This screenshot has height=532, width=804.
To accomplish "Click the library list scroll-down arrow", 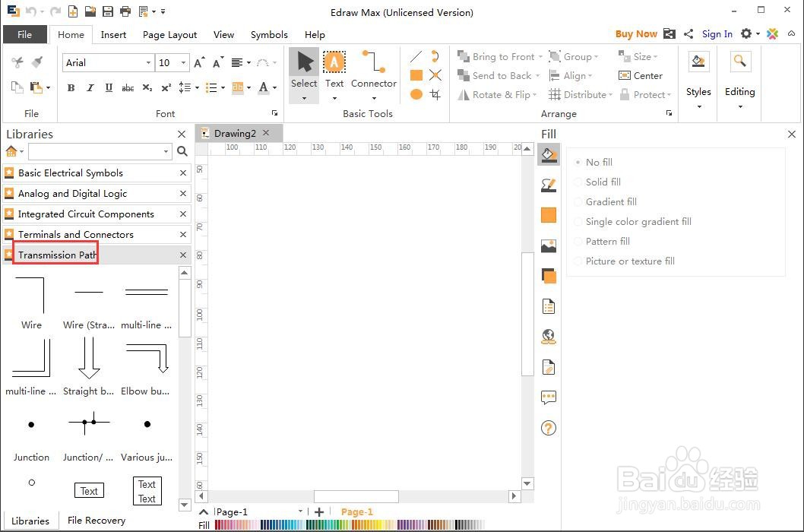I will point(185,505).
